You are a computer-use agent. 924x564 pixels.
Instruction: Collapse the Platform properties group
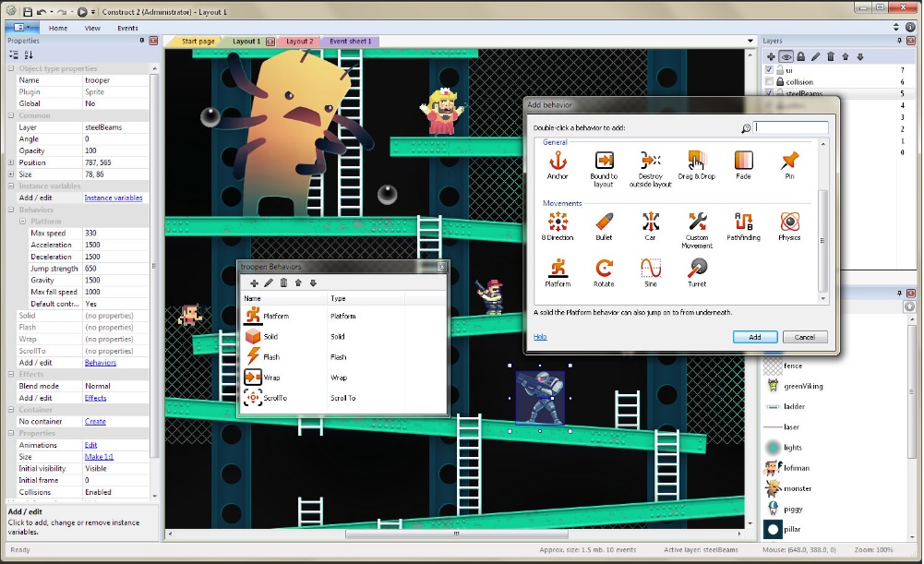click(21, 221)
